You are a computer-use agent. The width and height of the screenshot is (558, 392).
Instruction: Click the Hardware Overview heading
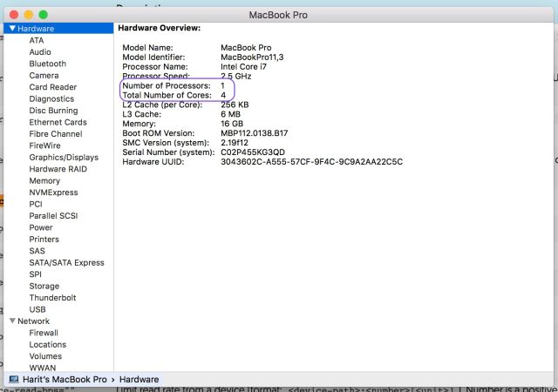160,28
